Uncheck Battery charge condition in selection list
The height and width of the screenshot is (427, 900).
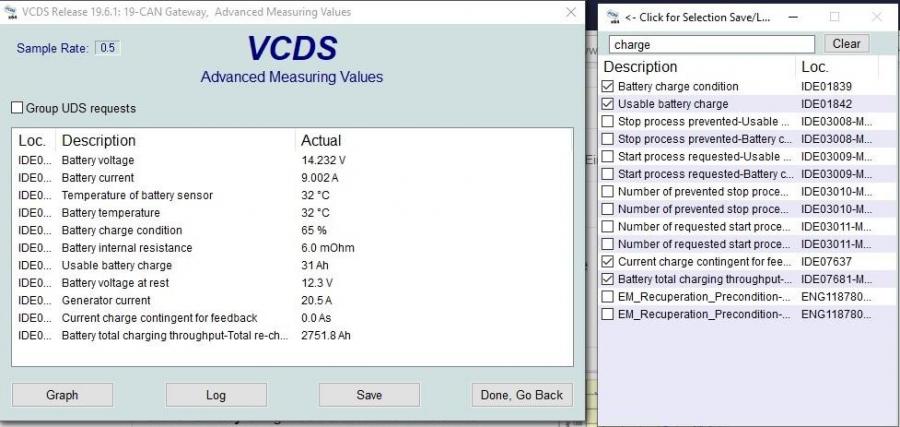608,87
